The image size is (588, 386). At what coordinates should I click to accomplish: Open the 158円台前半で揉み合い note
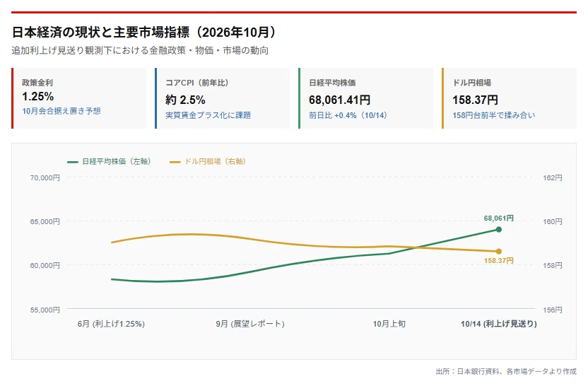tap(493, 115)
